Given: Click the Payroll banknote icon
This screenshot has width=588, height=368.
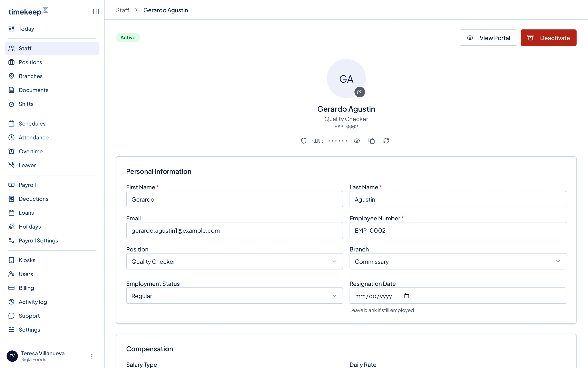Looking at the screenshot, I should coord(11,185).
